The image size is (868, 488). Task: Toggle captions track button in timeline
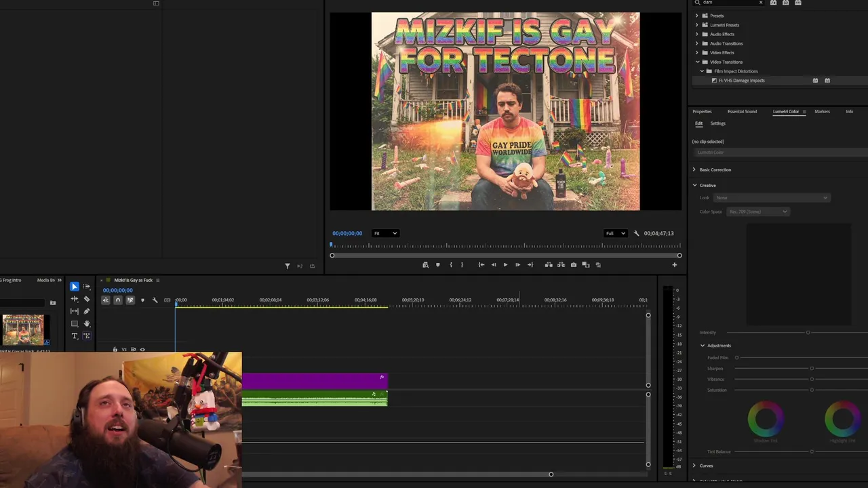167,300
